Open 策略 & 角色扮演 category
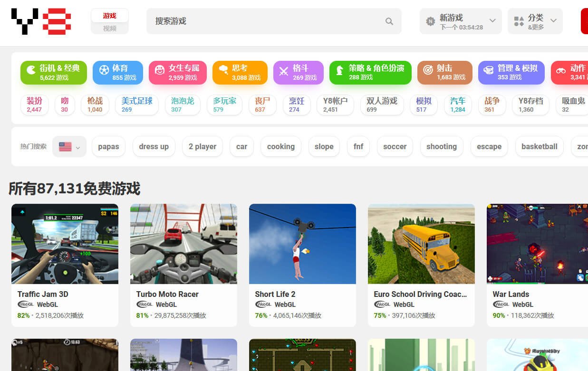588x371 pixels. point(370,73)
